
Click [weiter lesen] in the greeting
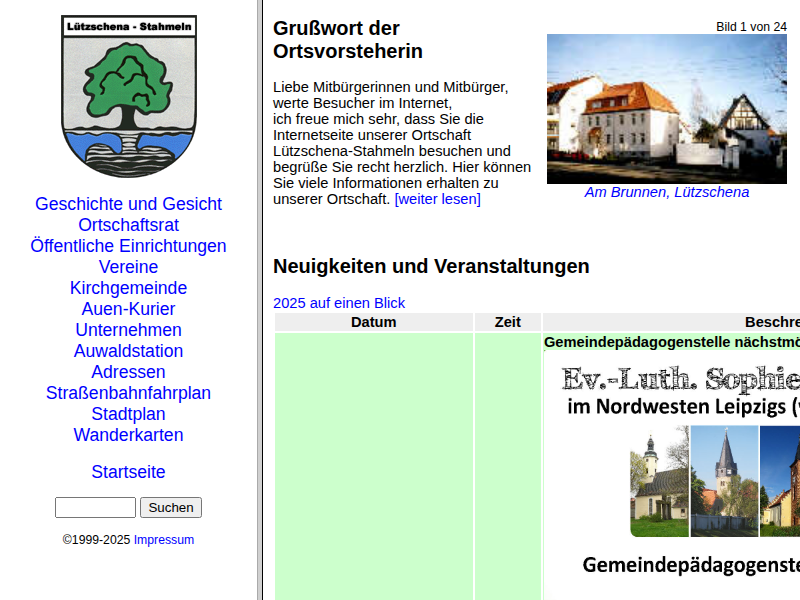tap(437, 199)
